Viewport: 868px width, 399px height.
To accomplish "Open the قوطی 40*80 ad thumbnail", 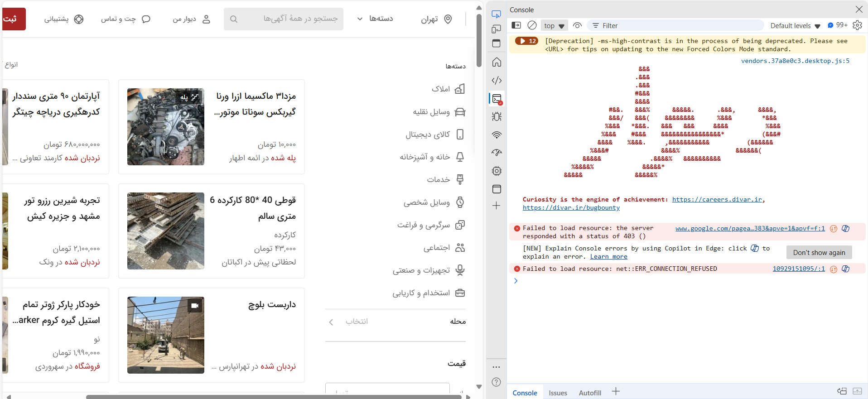I will (x=166, y=231).
